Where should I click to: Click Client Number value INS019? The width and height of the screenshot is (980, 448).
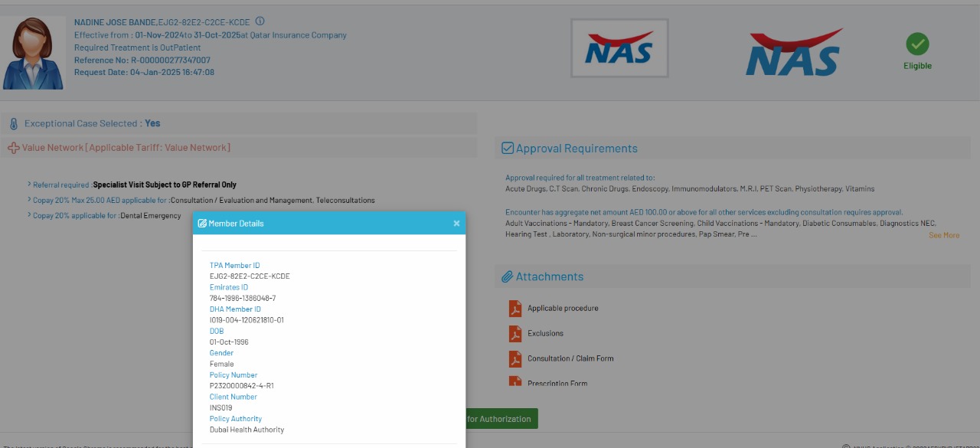(220, 407)
